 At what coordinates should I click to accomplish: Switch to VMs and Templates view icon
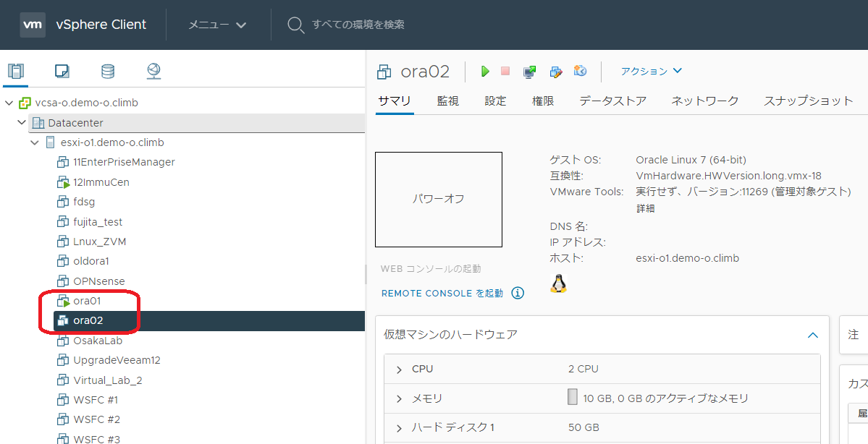62,71
